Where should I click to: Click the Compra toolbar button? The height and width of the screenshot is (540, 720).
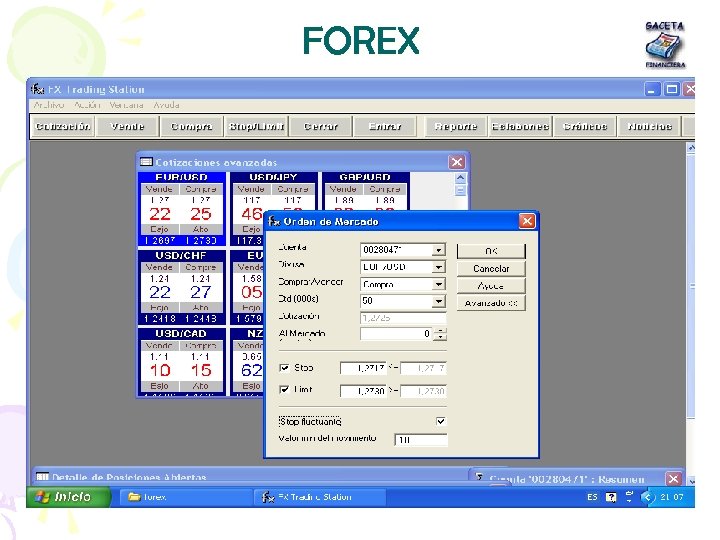[x=191, y=126]
